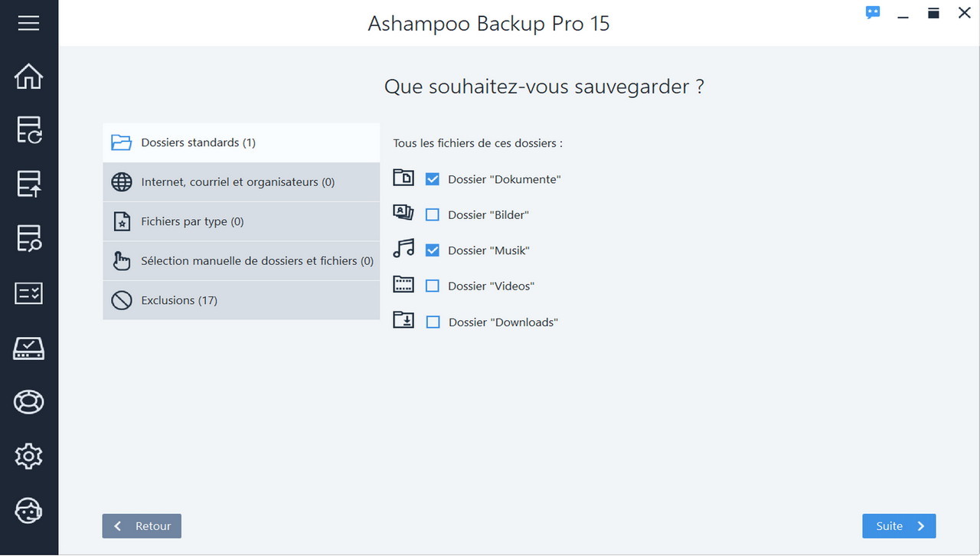Open the search backup magnifier icon
Viewport: 980px width, 556px height.
(28, 239)
